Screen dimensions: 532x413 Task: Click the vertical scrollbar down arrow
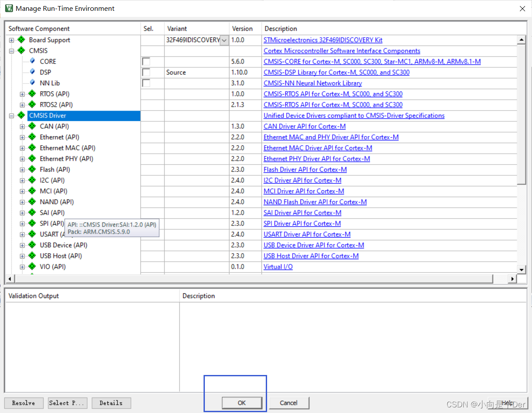click(x=521, y=269)
